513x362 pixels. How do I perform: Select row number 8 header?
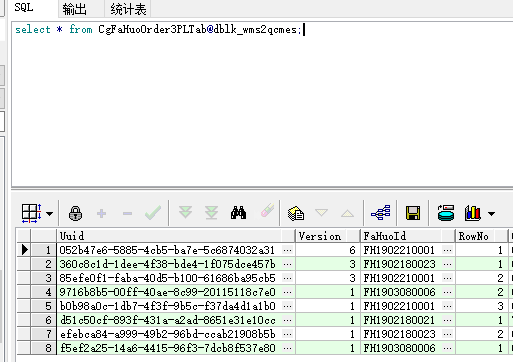pyautogui.click(x=44, y=348)
